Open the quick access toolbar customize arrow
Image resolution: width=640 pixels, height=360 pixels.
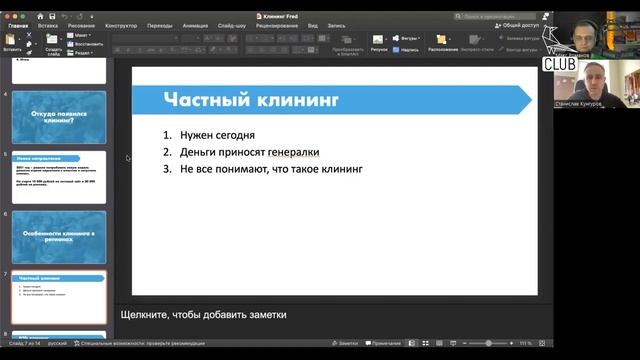[x=92, y=17]
